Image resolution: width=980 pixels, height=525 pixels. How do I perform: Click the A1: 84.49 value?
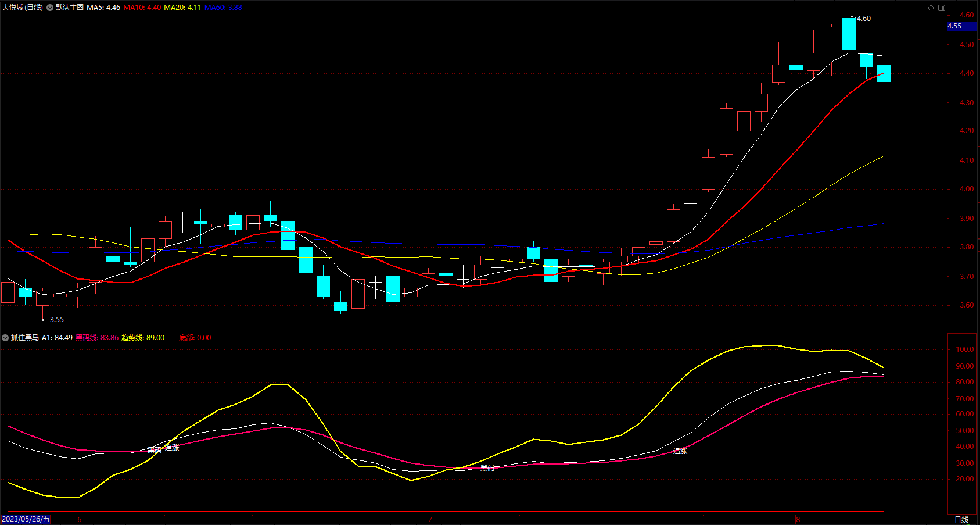pos(57,338)
